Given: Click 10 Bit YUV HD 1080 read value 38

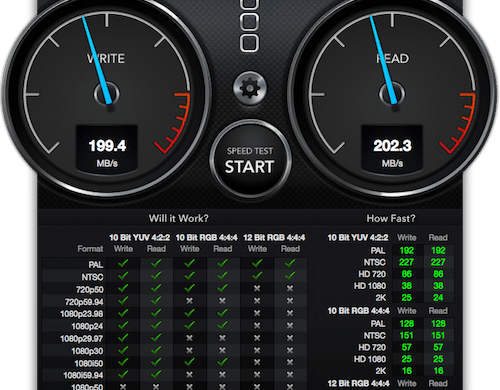Looking at the screenshot, I should [438, 286].
